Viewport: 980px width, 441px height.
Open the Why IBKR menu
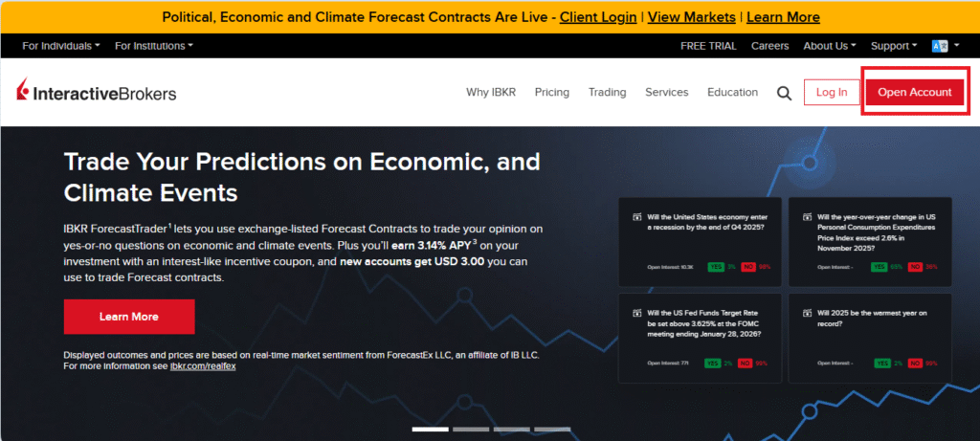click(x=491, y=93)
